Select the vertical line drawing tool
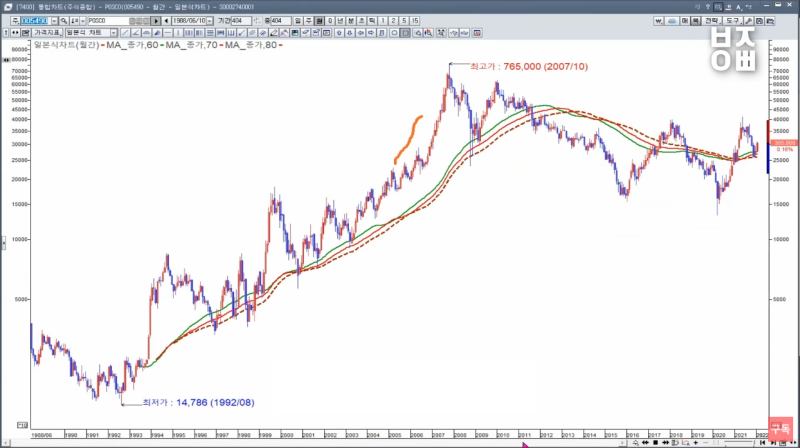Image resolution: width=800 pixels, height=448 pixels. pyautogui.click(x=178, y=33)
